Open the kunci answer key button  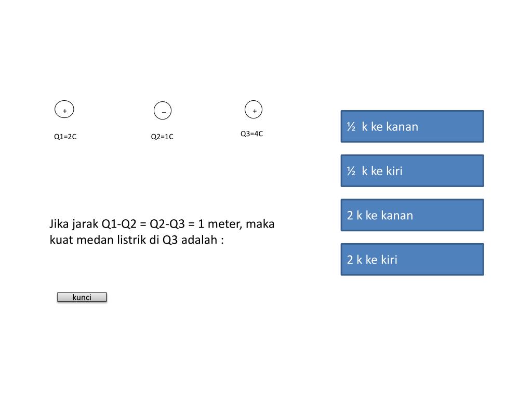tap(82, 297)
